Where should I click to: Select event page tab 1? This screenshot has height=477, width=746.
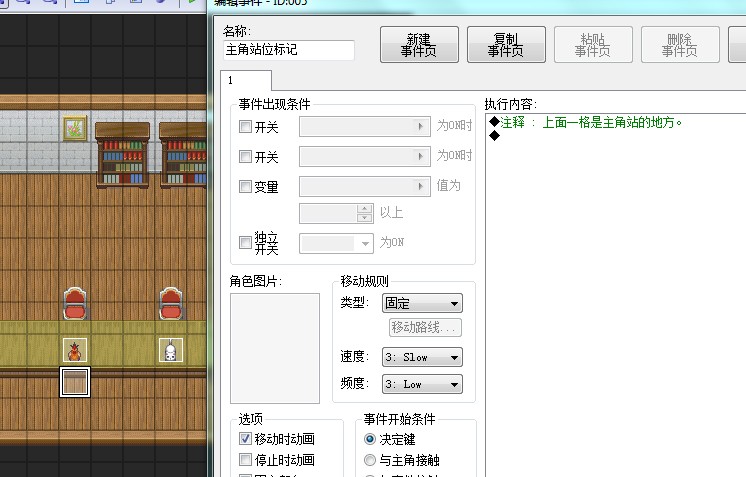[x=246, y=80]
